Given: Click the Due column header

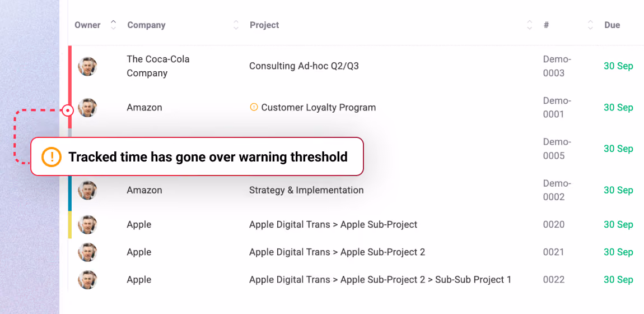Looking at the screenshot, I should coord(612,25).
